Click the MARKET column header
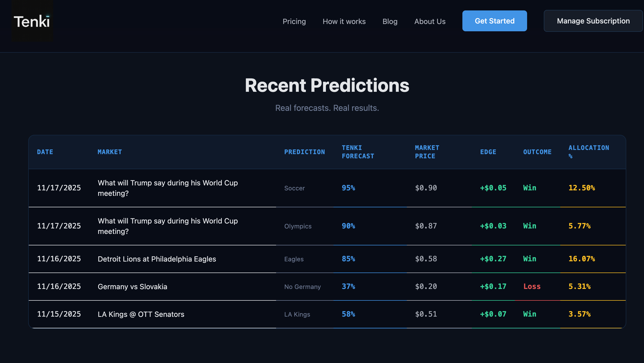This screenshot has height=363, width=644. (x=110, y=152)
